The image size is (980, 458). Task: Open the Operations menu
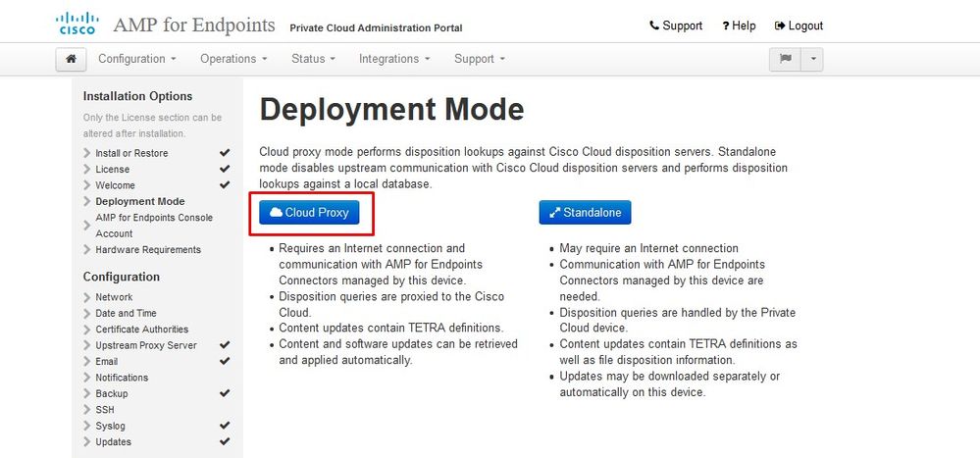tap(233, 59)
